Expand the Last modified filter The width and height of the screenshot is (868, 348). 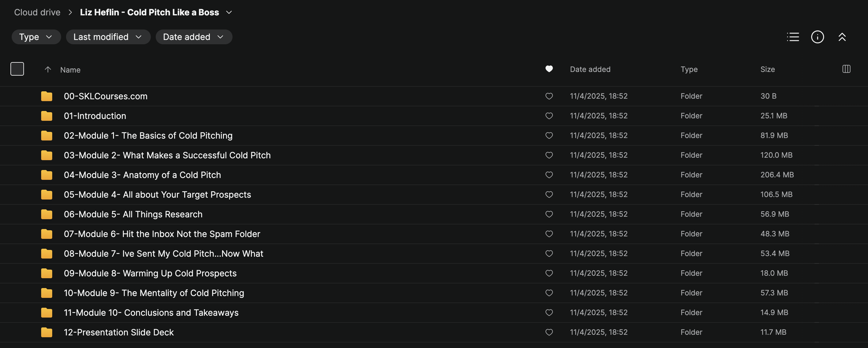click(108, 37)
